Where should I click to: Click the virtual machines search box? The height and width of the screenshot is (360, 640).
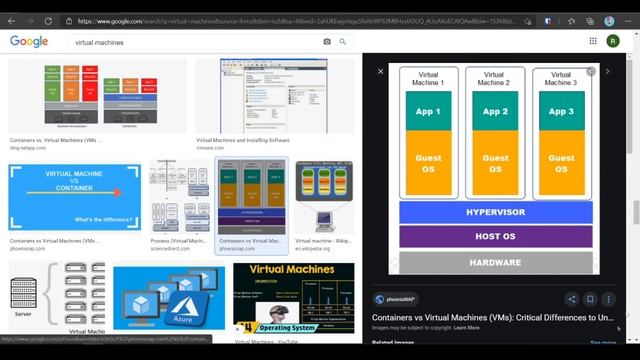196,42
